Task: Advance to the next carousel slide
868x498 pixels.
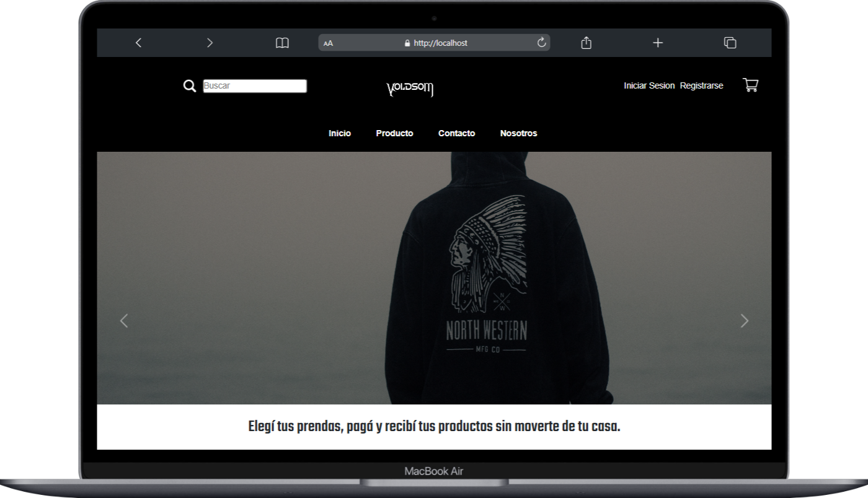Action: (745, 321)
